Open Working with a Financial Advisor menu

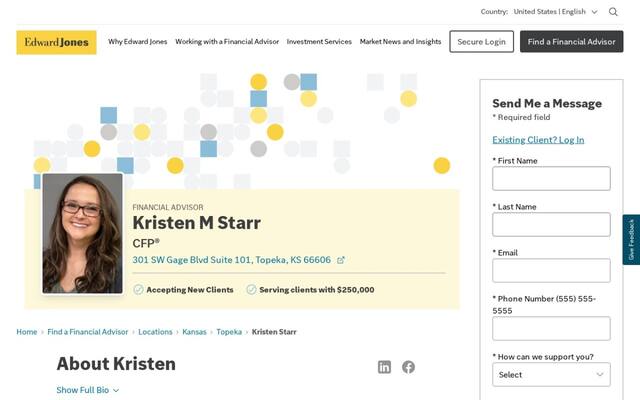click(227, 42)
